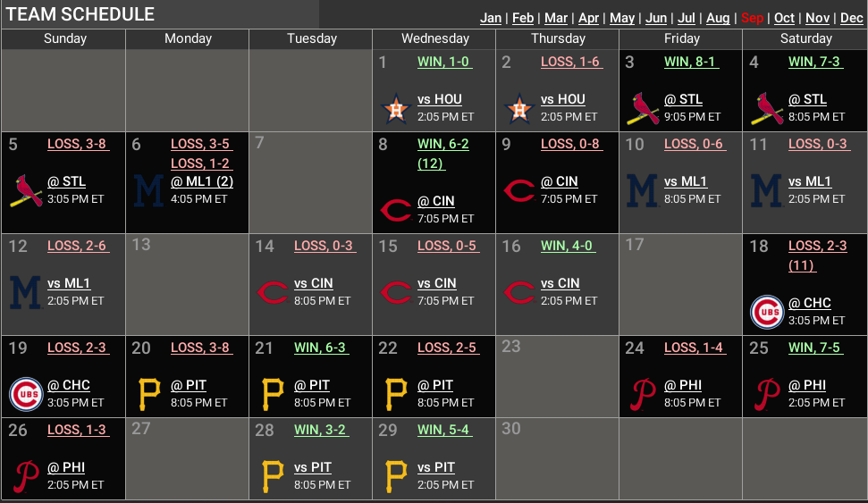Click the Pirates logo on September 29

[x=394, y=476]
